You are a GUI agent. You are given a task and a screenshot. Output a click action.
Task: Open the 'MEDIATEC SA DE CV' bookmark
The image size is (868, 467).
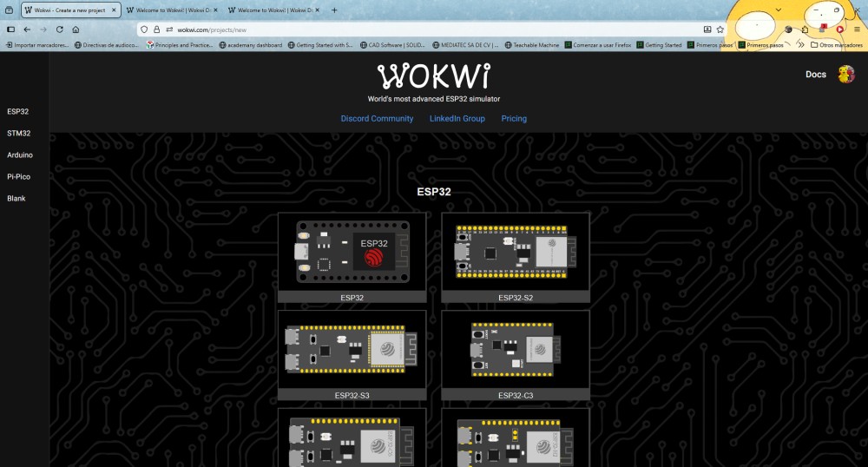(x=465, y=45)
